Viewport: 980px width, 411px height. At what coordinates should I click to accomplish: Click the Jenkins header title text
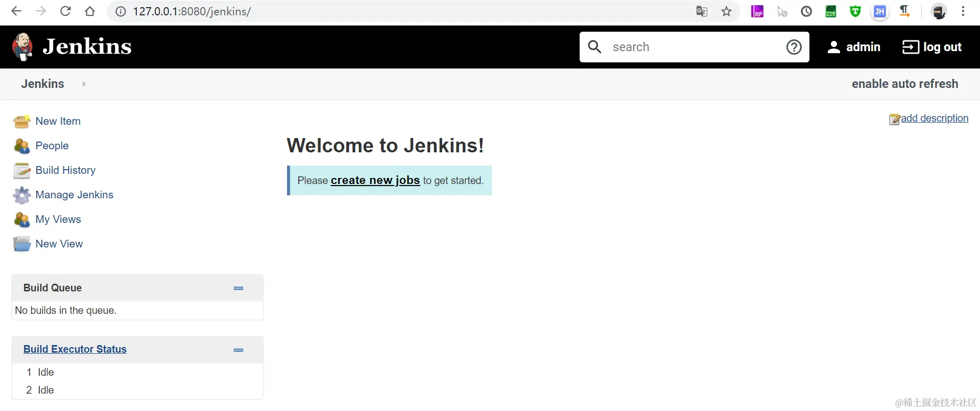[x=87, y=47]
